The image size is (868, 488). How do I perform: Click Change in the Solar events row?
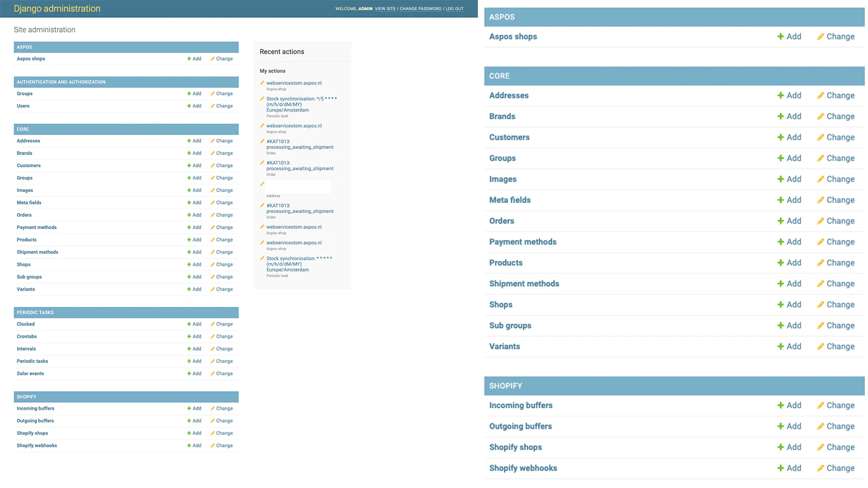pos(224,374)
